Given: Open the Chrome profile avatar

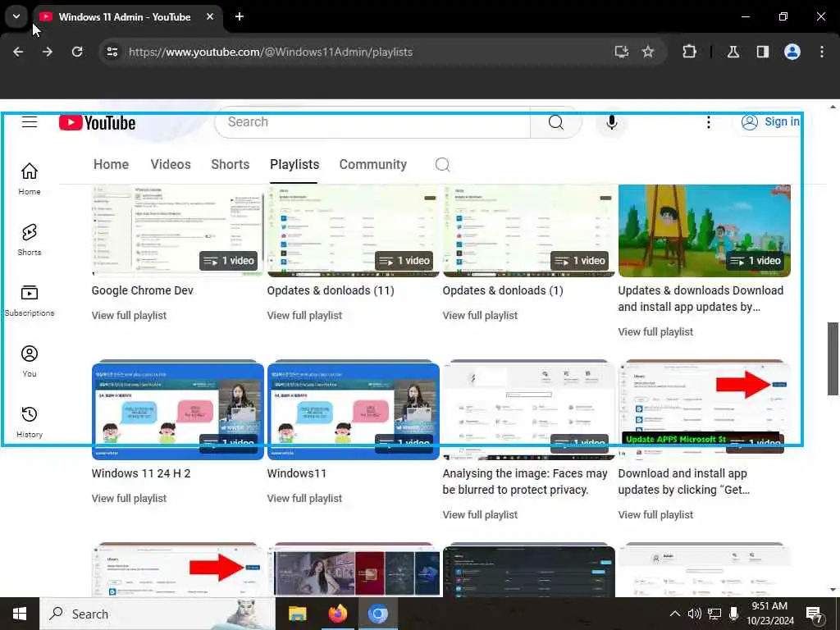Looking at the screenshot, I should coord(792,52).
